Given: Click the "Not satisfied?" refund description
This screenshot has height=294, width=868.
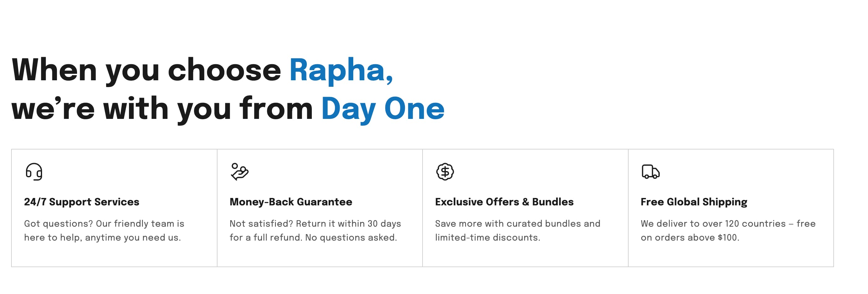Looking at the screenshot, I should pos(315,224).
